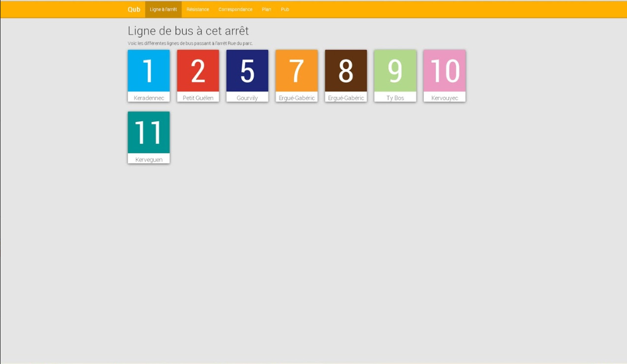Select the teal line 11 tile

pyautogui.click(x=149, y=132)
